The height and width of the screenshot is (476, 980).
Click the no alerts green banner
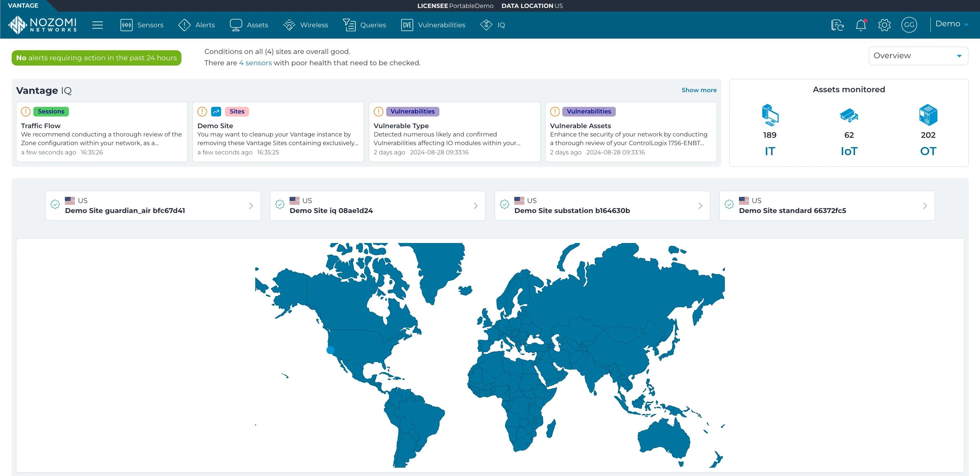pos(97,58)
